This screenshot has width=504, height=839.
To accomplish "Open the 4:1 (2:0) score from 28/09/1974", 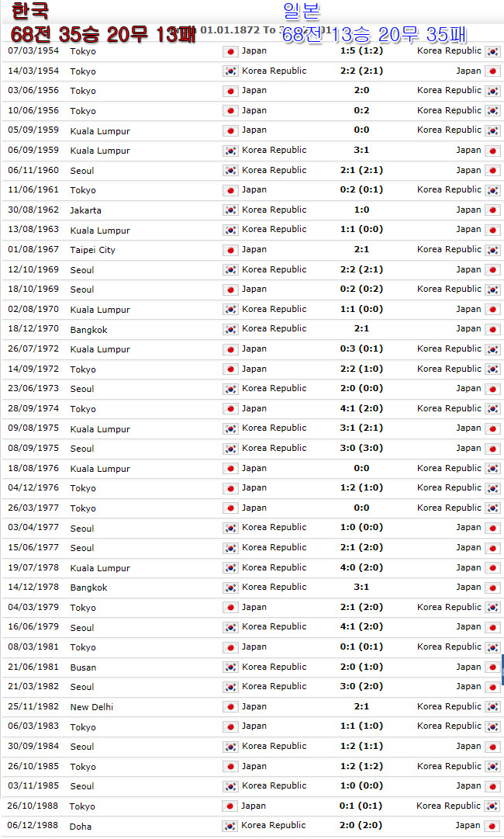I will click(361, 408).
